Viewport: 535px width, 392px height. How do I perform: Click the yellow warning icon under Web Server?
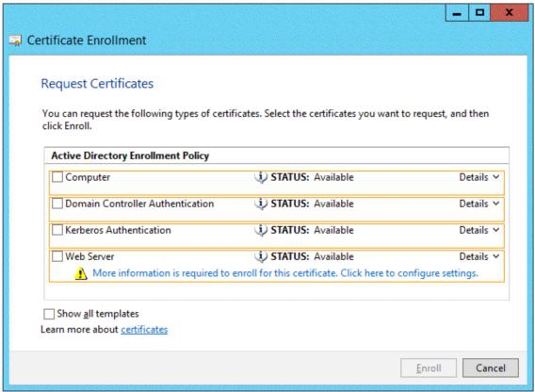(x=81, y=273)
